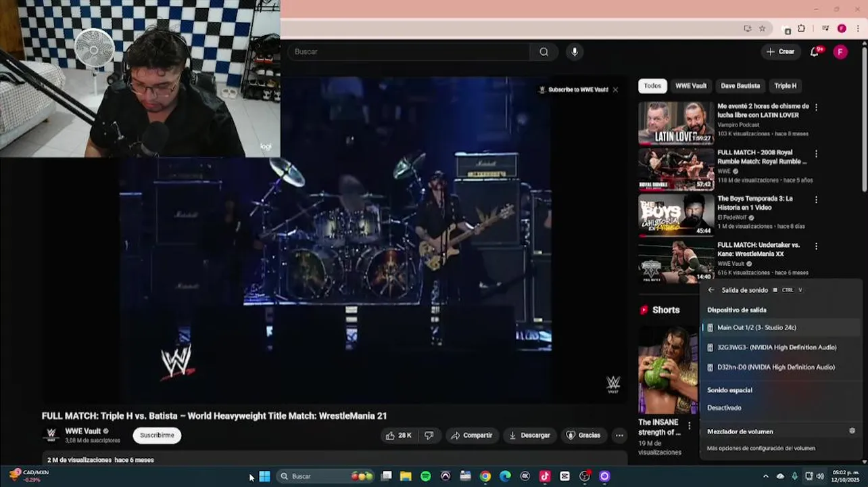Dislike the video with thumbs down
Screen dimensions: 868x487
(429, 436)
